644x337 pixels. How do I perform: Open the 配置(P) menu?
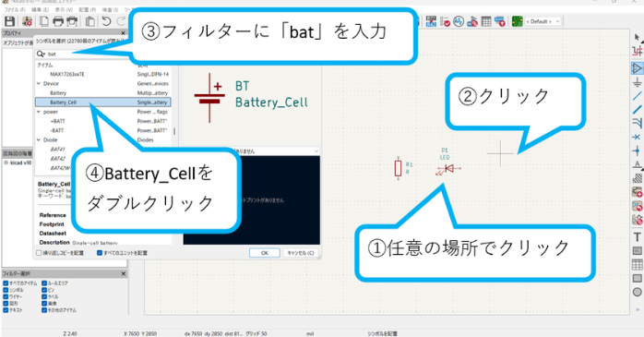[x=88, y=9]
